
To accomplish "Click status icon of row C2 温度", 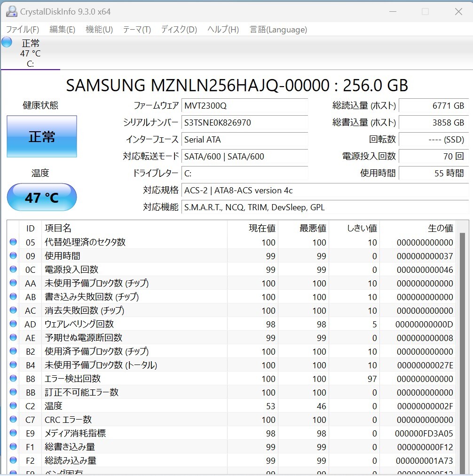I will [13, 405].
